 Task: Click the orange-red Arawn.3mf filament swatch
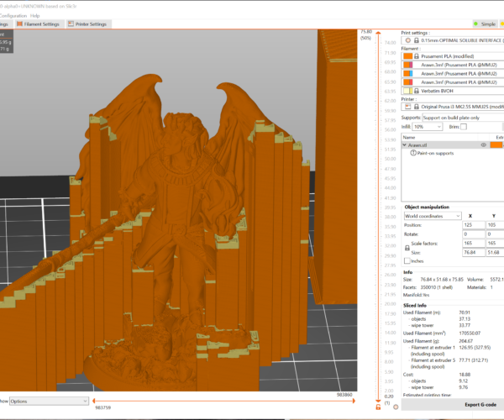[408, 82]
